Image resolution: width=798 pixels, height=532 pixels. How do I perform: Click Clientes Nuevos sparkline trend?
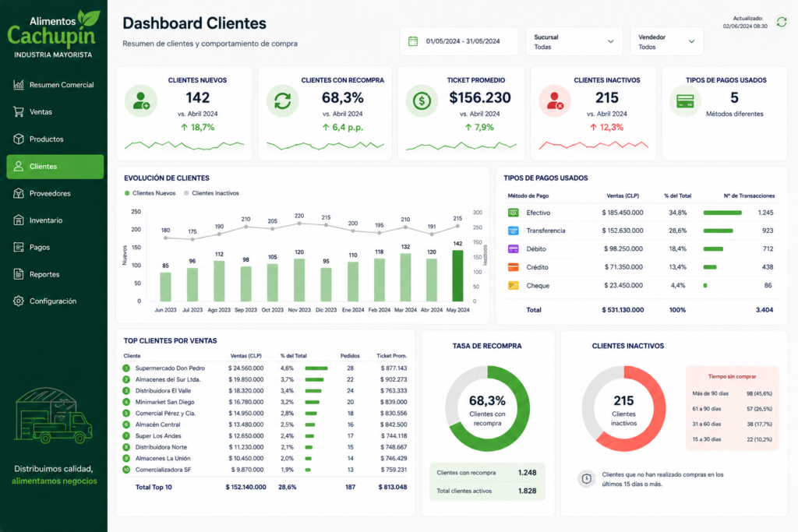point(184,146)
